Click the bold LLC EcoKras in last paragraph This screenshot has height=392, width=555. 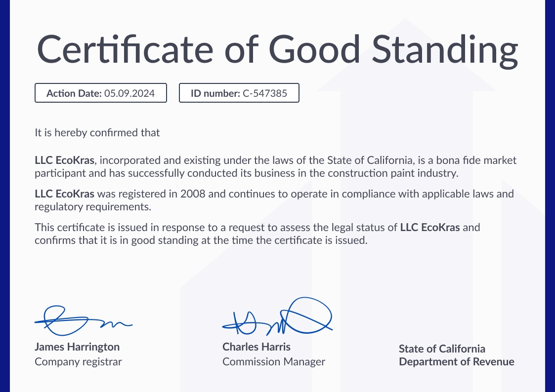(430, 228)
